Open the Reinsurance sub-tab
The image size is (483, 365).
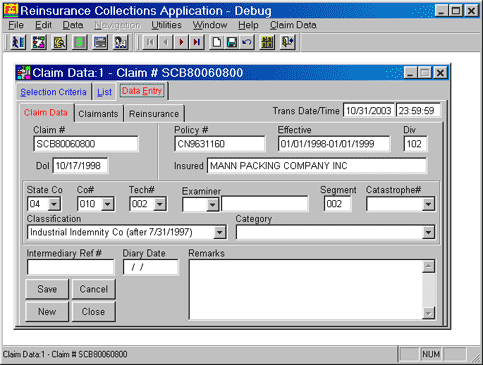point(154,114)
